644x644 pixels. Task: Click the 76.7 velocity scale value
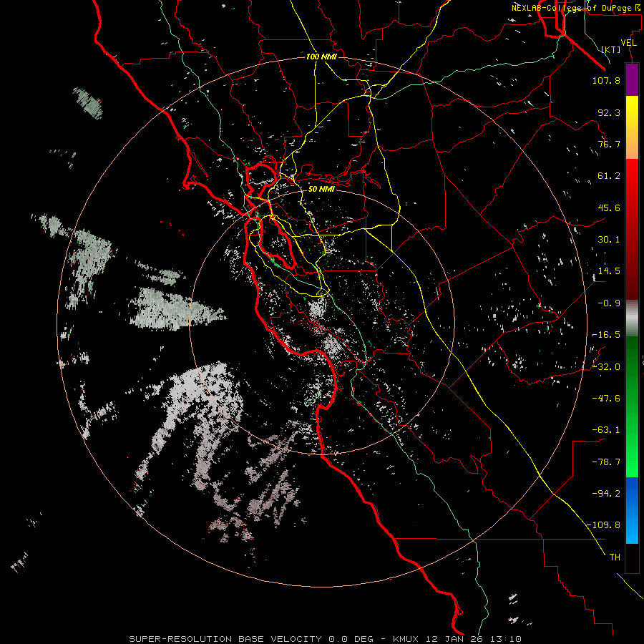609,144
